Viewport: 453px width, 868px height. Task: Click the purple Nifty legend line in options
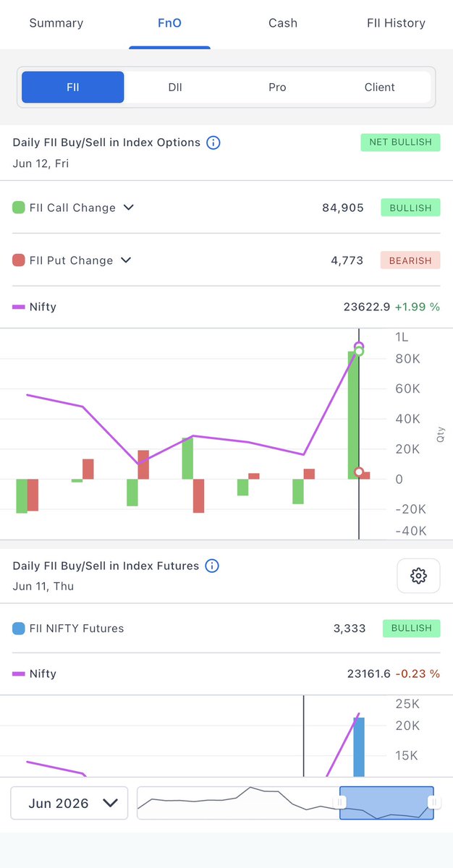pyautogui.click(x=19, y=307)
